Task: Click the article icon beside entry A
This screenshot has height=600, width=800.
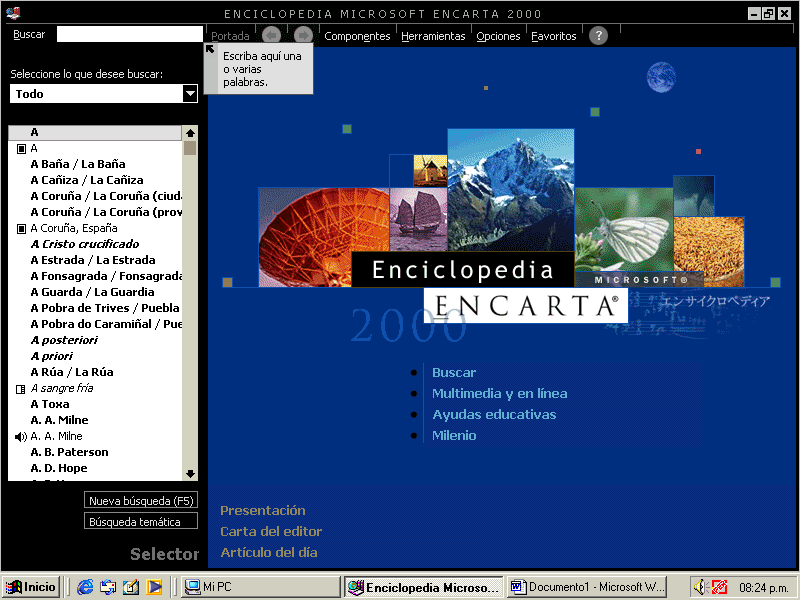Action: tap(21, 149)
